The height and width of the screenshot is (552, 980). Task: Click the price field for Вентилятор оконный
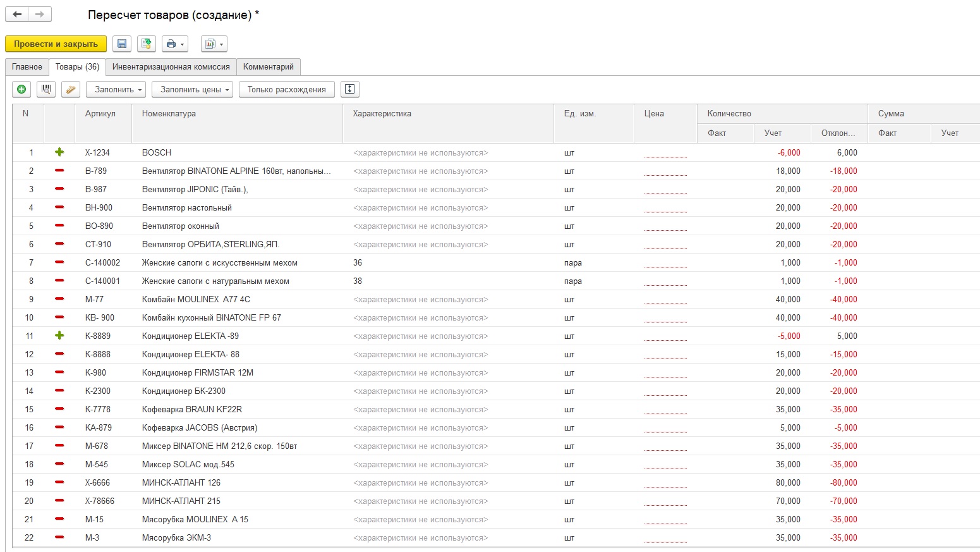click(x=665, y=226)
